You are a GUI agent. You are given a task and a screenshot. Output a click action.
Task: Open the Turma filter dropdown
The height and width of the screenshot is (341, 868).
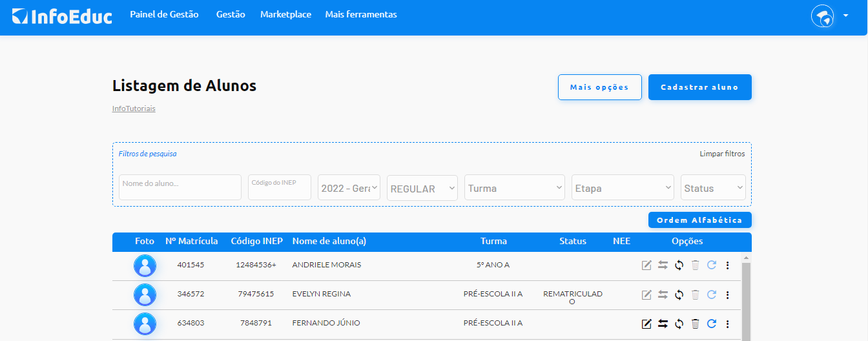pyautogui.click(x=515, y=187)
